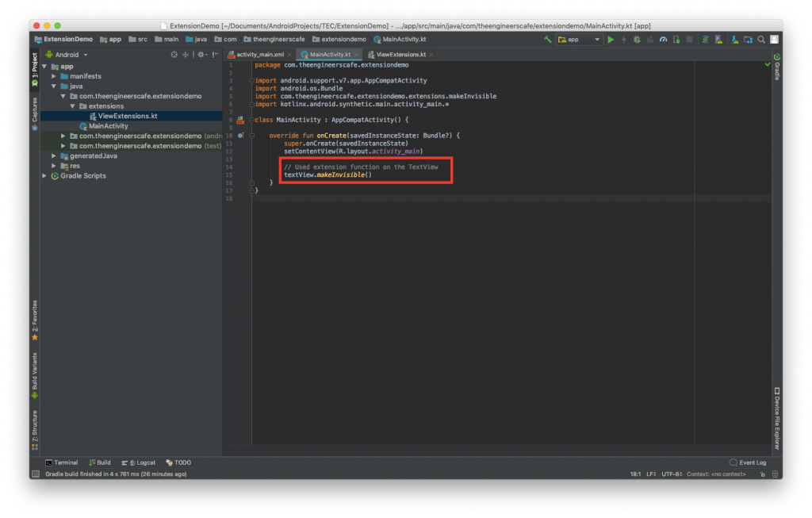This screenshot has height=518, width=812.
Task: Select MainActivity in the project tree
Action: (x=108, y=126)
